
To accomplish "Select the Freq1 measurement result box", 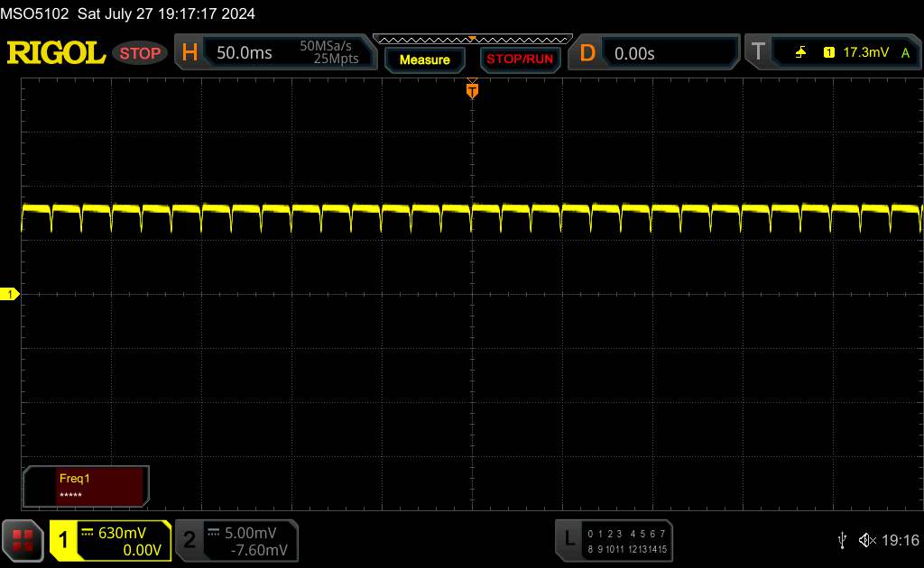I will (86, 486).
